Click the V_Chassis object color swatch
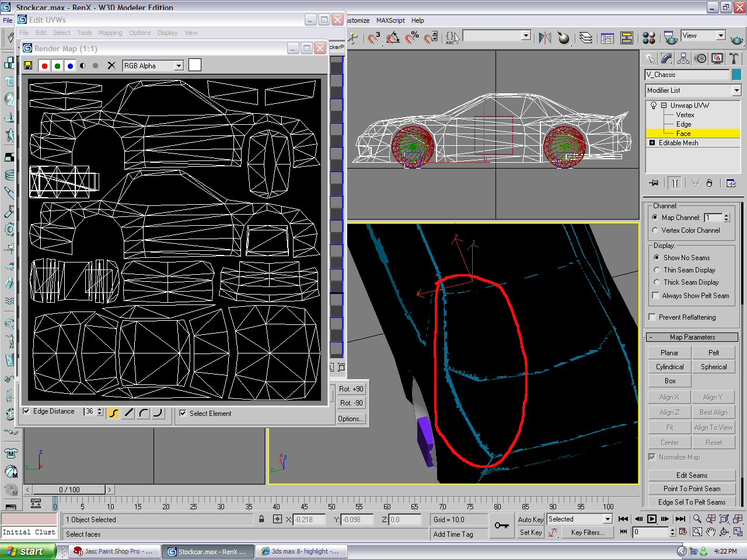Screen dimensions: 747x560 click(736, 75)
